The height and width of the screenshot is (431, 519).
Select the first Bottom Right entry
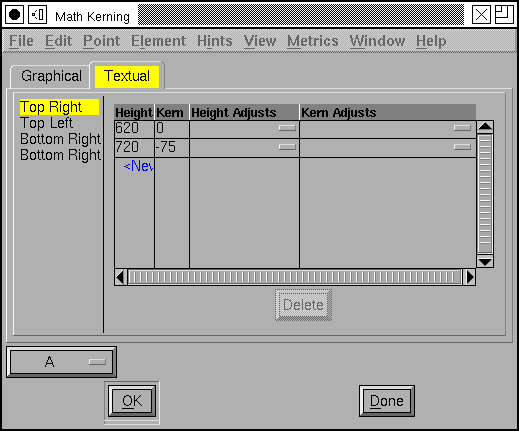(60, 139)
